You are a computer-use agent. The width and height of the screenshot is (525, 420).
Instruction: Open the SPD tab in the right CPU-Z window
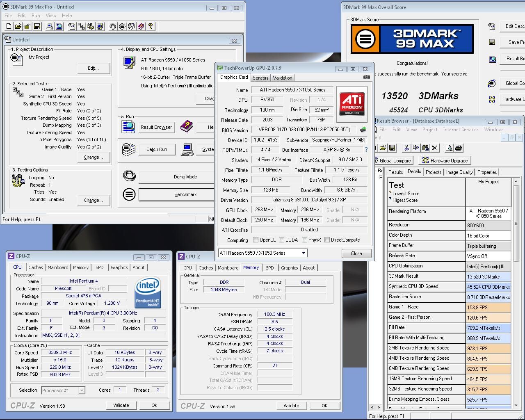(x=269, y=268)
